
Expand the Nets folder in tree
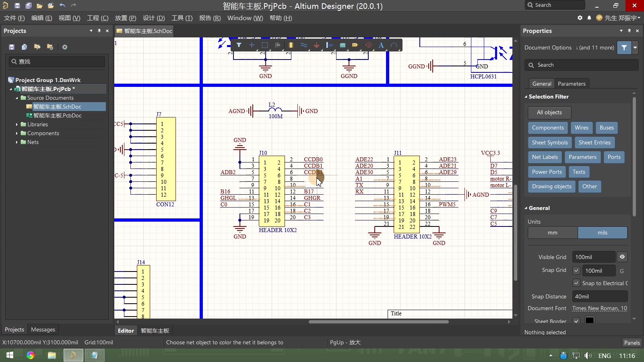(17, 142)
